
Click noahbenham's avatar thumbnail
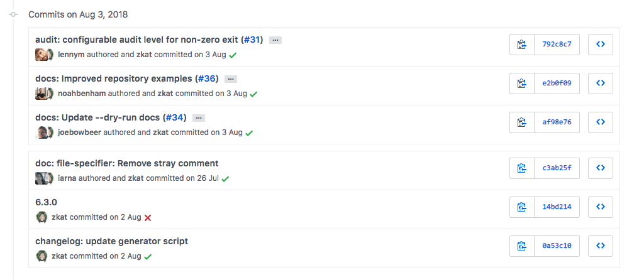42,94
